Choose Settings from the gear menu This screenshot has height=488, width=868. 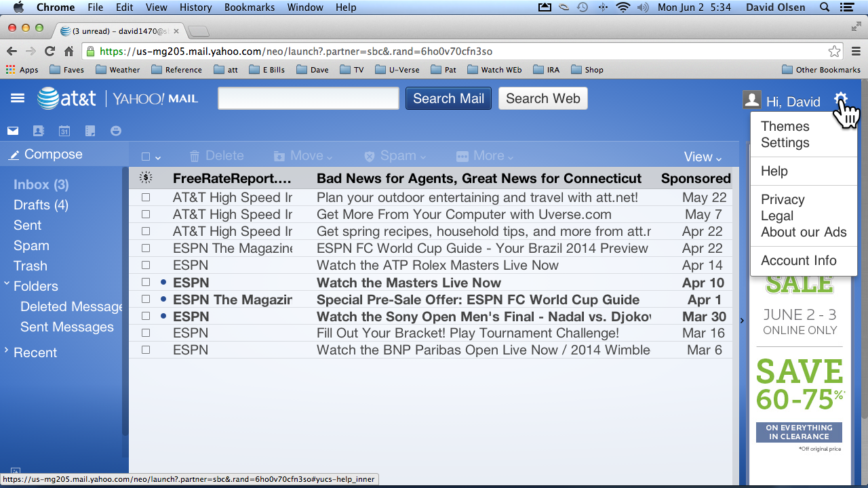coord(785,143)
